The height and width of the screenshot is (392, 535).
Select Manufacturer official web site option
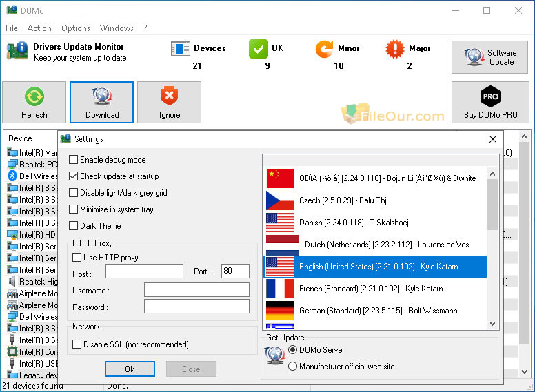[x=292, y=367]
